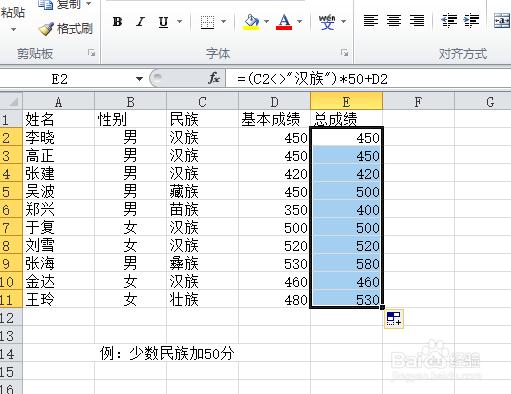Screen dimensions: 511x394
Task: Toggle bold formatting
Action: pos(117,22)
